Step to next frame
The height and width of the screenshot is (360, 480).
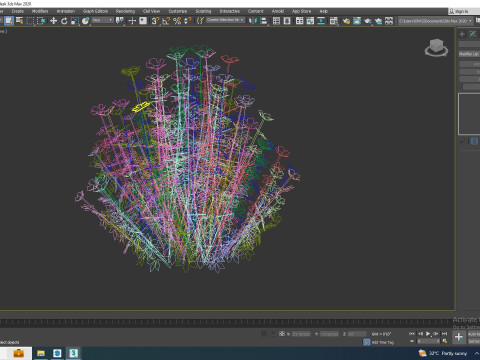436,333
